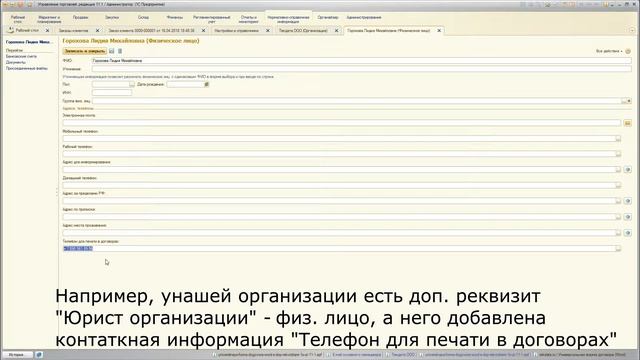Open the "Все действия" dropdown menu
This screenshot has width=640, height=360.
609,51
